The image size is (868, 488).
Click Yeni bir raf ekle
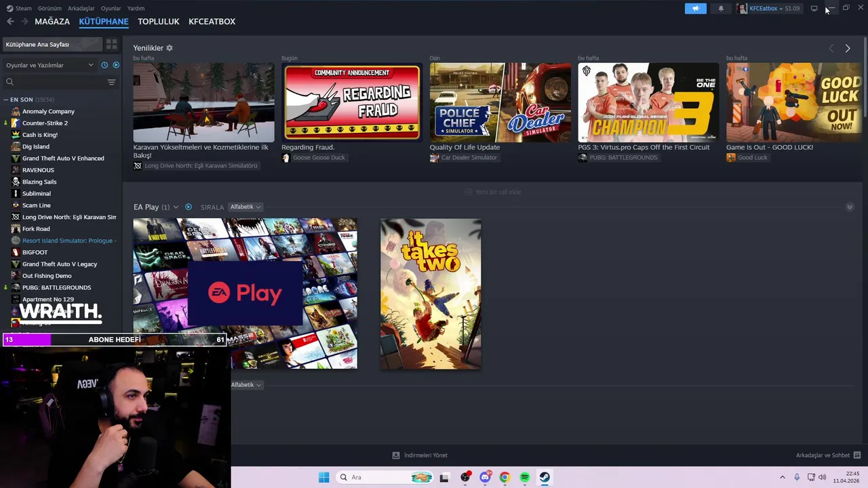pos(493,192)
